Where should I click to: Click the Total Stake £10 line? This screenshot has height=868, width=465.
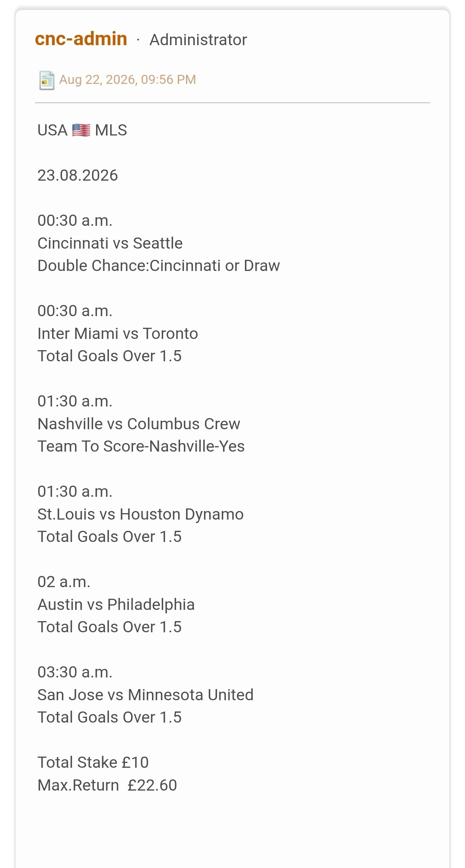tap(93, 762)
